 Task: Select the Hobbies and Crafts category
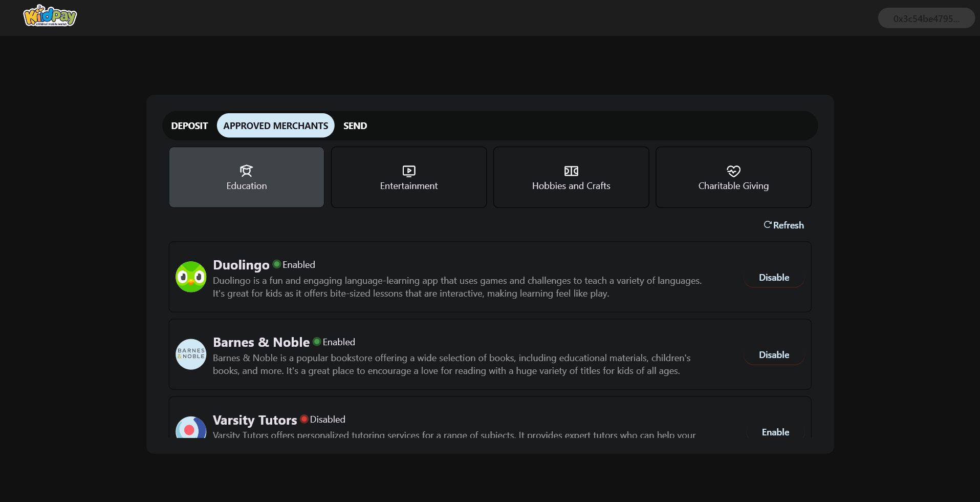[x=571, y=177]
